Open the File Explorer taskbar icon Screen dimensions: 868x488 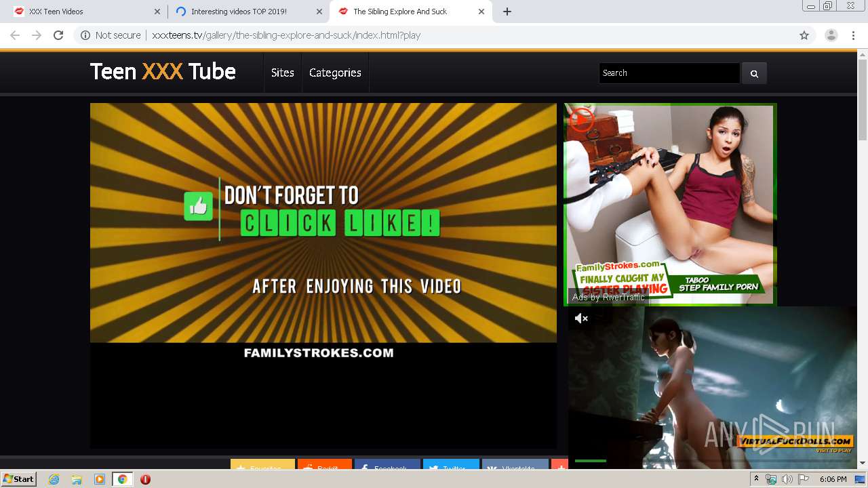coord(77,479)
